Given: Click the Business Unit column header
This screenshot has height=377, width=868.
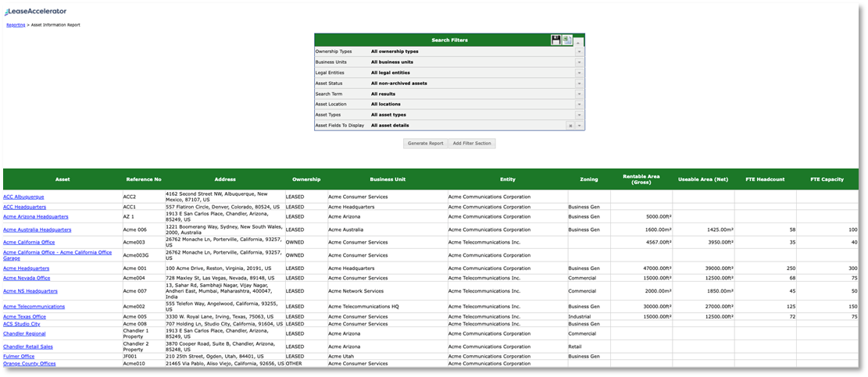Looking at the screenshot, I should [x=388, y=179].
